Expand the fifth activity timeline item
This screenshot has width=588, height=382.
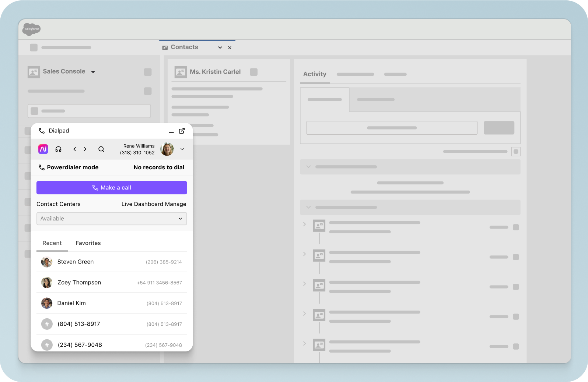point(304,343)
